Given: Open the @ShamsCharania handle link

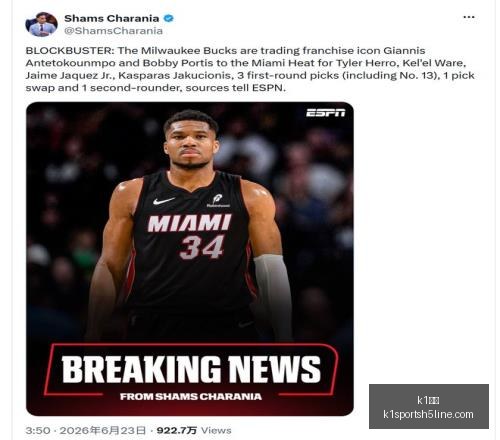Looking at the screenshot, I should [113, 31].
